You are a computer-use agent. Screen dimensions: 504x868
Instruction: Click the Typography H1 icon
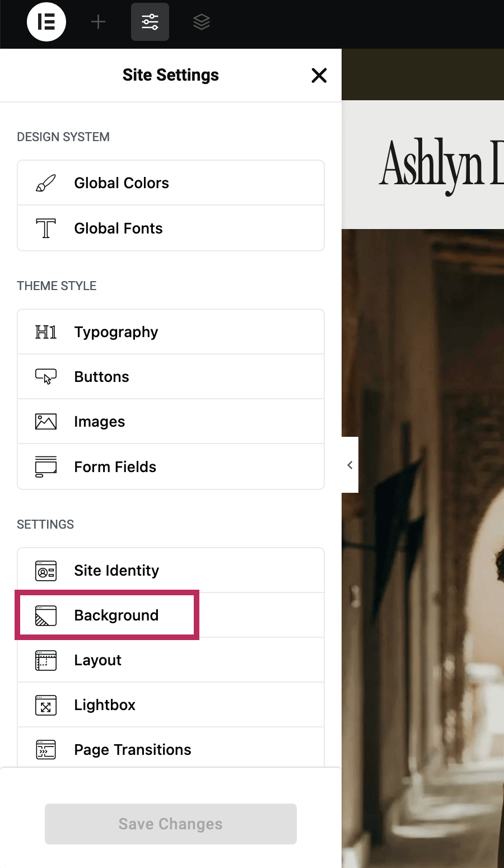pos(45,332)
